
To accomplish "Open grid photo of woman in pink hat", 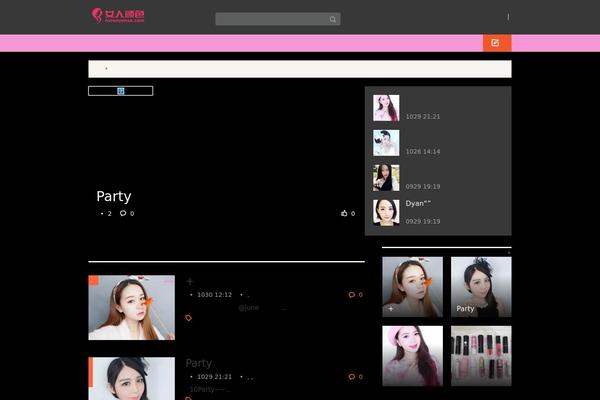I will click(x=412, y=356).
